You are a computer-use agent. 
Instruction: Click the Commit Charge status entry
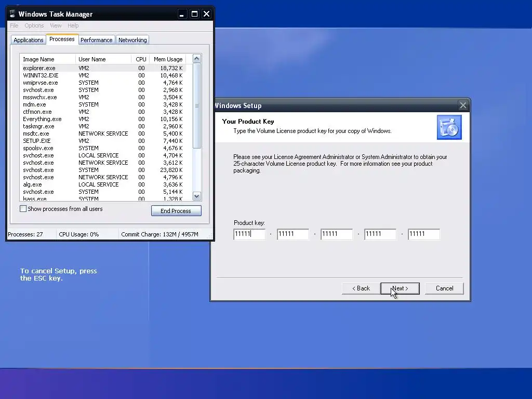159,234
